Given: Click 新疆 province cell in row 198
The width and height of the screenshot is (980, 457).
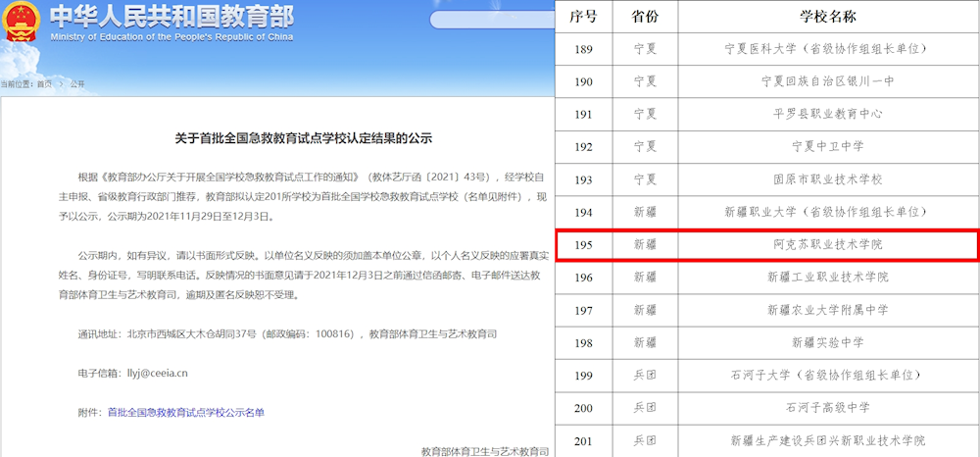Looking at the screenshot, I should (645, 342).
